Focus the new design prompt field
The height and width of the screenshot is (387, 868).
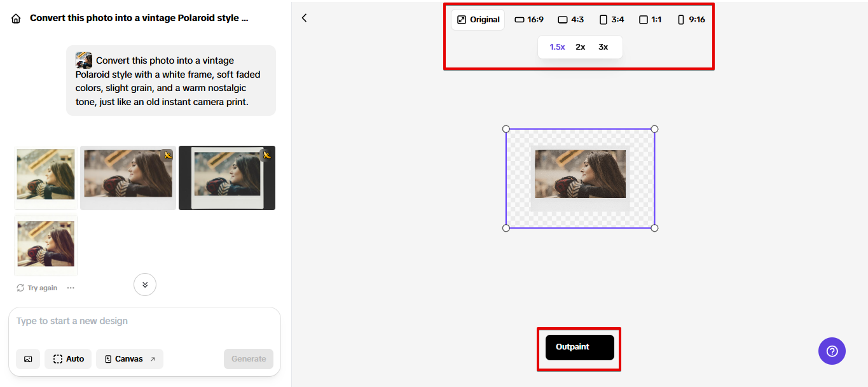pyautogui.click(x=144, y=321)
